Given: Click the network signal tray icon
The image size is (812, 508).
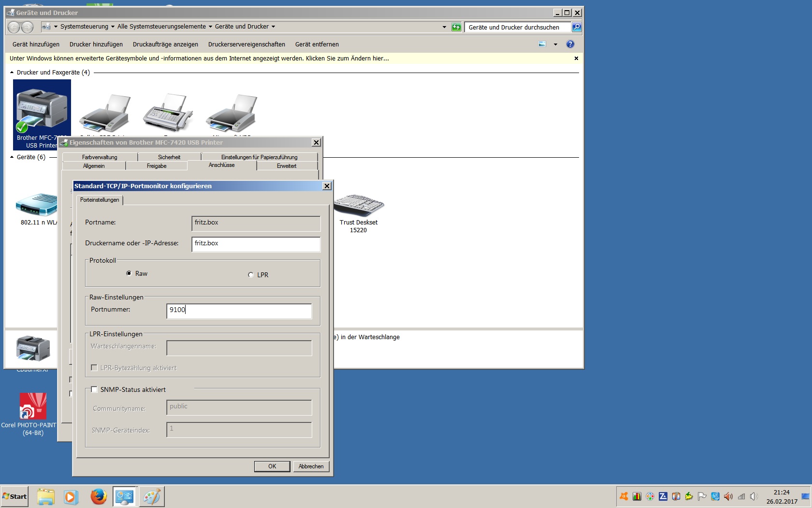Looking at the screenshot, I should point(741,496).
